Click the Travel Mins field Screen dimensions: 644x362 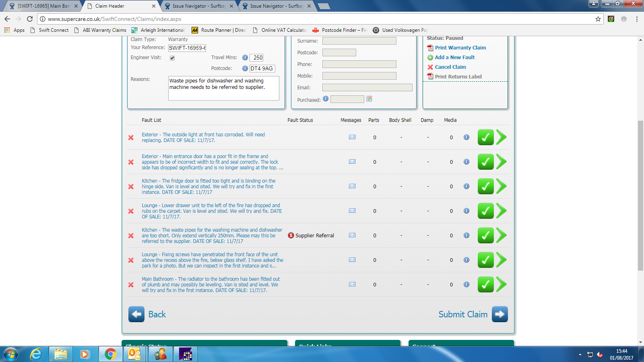point(256,58)
